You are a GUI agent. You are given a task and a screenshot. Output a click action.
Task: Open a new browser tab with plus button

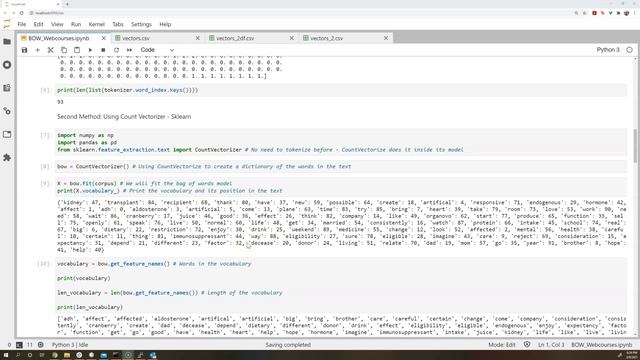[67, 4]
